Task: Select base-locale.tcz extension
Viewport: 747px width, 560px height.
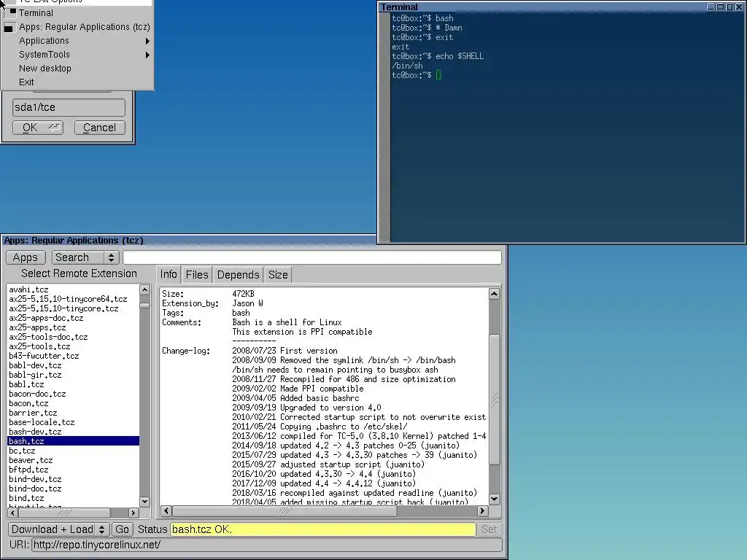Action: coord(73,422)
